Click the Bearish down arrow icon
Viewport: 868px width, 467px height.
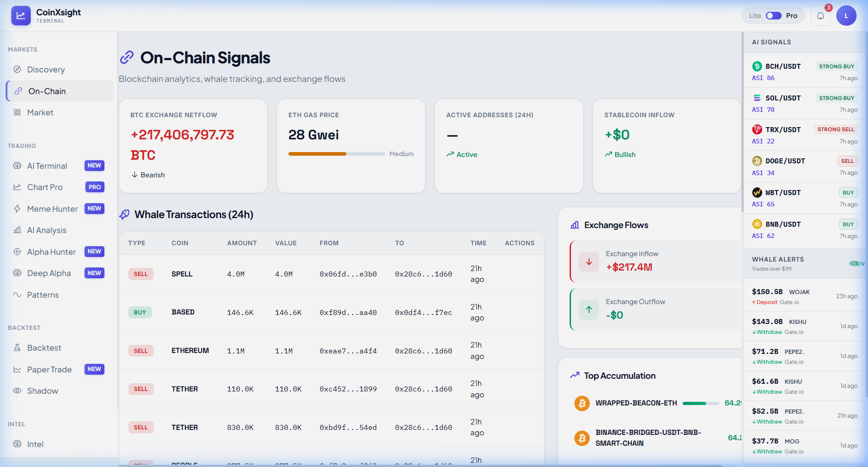[x=134, y=175]
